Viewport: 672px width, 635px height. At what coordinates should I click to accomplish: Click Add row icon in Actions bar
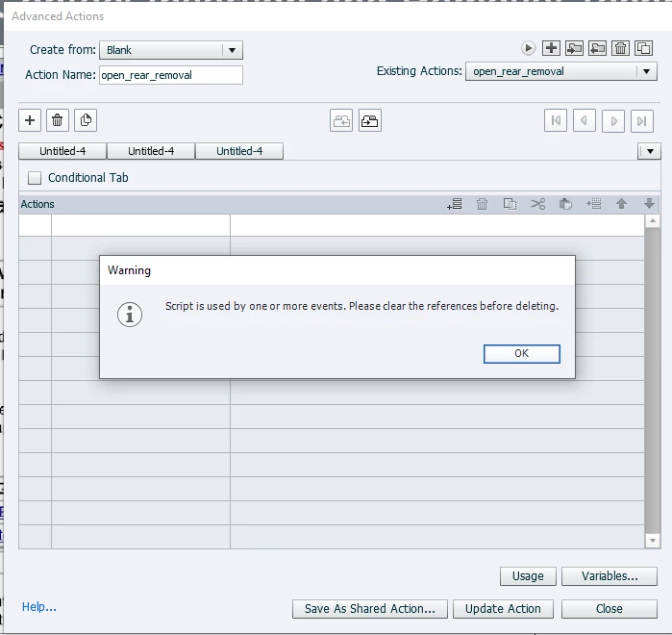pos(455,204)
